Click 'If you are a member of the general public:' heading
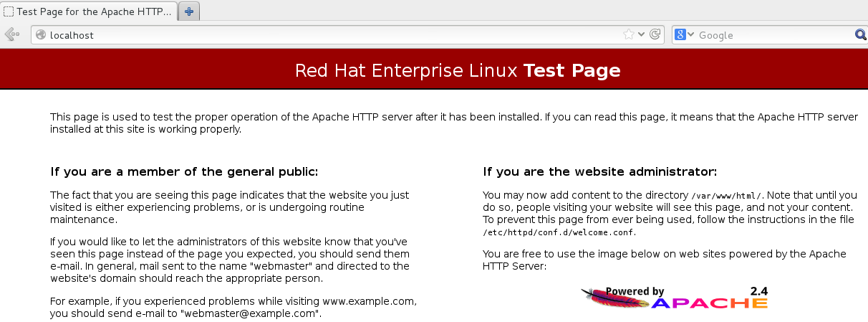This screenshot has width=868, height=322. (x=184, y=172)
